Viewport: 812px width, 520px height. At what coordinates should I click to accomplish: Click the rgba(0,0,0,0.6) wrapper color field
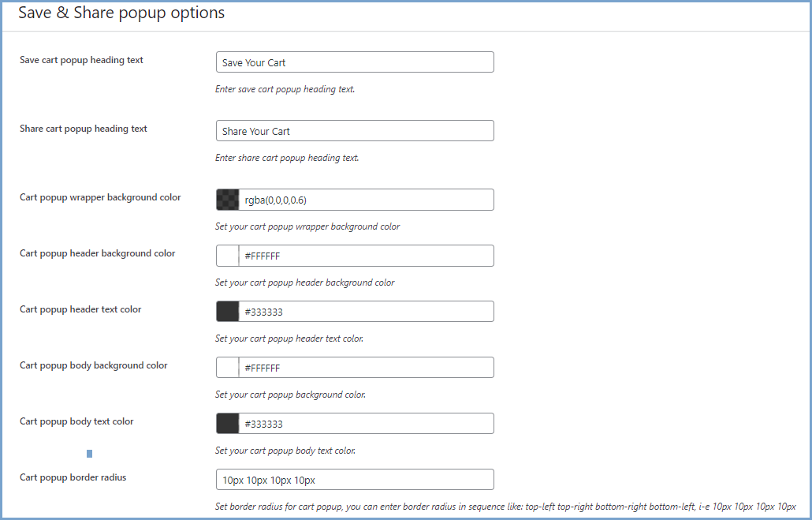(x=367, y=200)
